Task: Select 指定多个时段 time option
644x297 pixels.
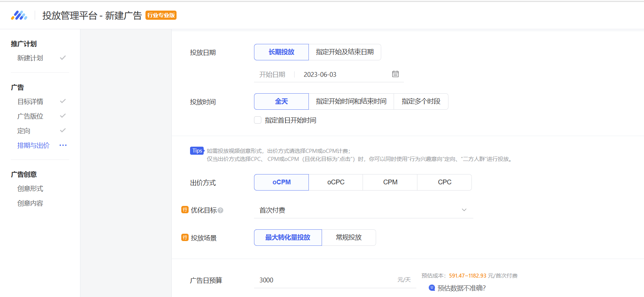Action: (421, 101)
